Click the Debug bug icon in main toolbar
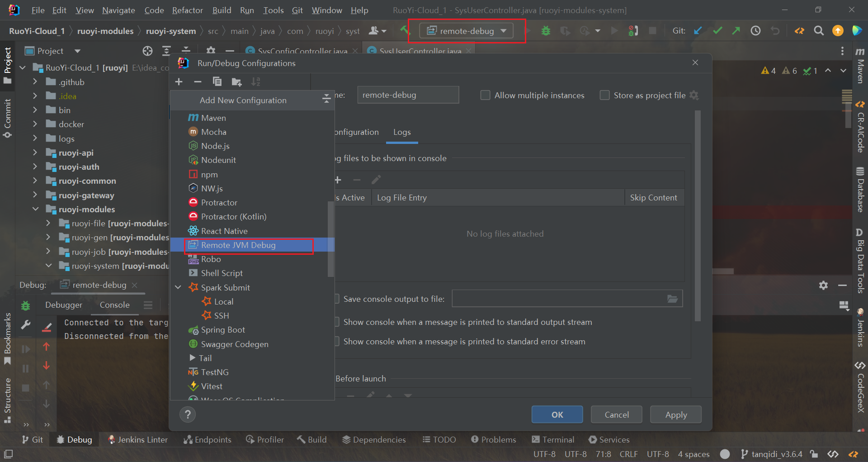This screenshot has width=868, height=462. (x=546, y=31)
